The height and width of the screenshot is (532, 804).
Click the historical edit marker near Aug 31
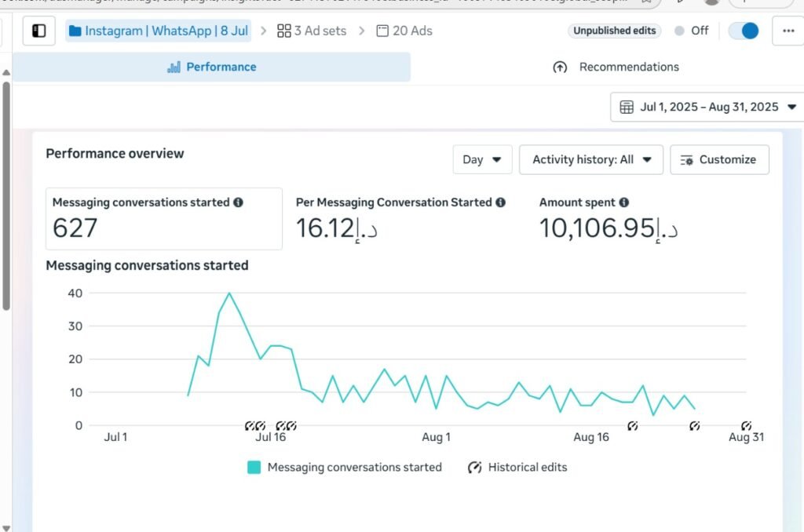[746, 425]
